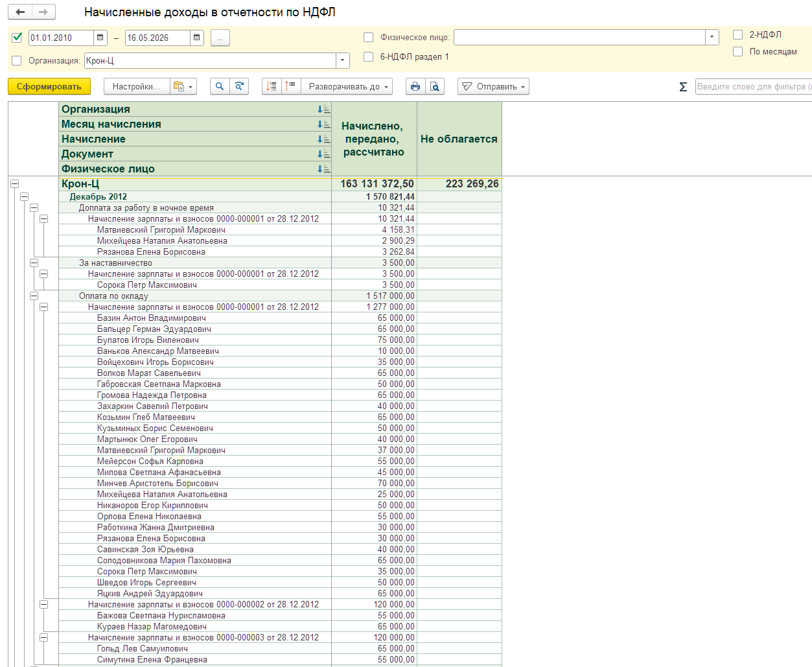This screenshot has width=812, height=667.
Task: Click the filter word search field
Action: click(x=753, y=86)
